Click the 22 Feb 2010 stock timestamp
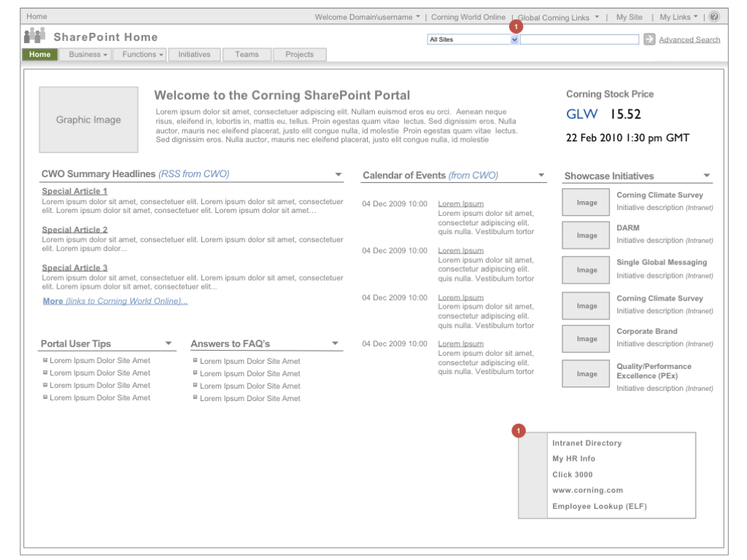The height and width of the screenshot is (560, 747). [627, 138]
